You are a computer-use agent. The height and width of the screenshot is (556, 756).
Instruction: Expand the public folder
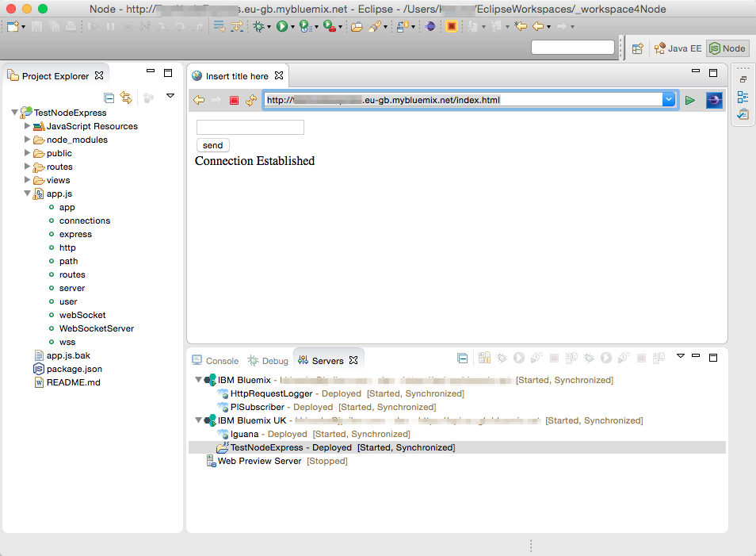coord(27,153)
